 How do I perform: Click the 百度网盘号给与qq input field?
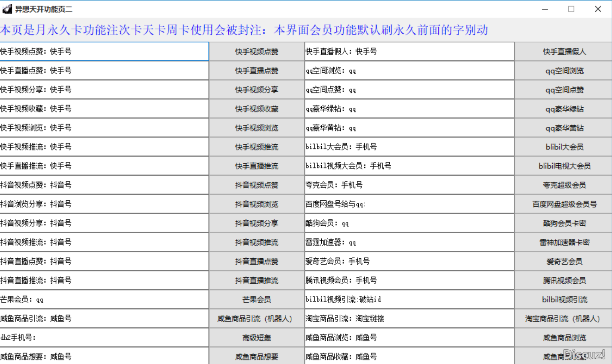point(409,204)
